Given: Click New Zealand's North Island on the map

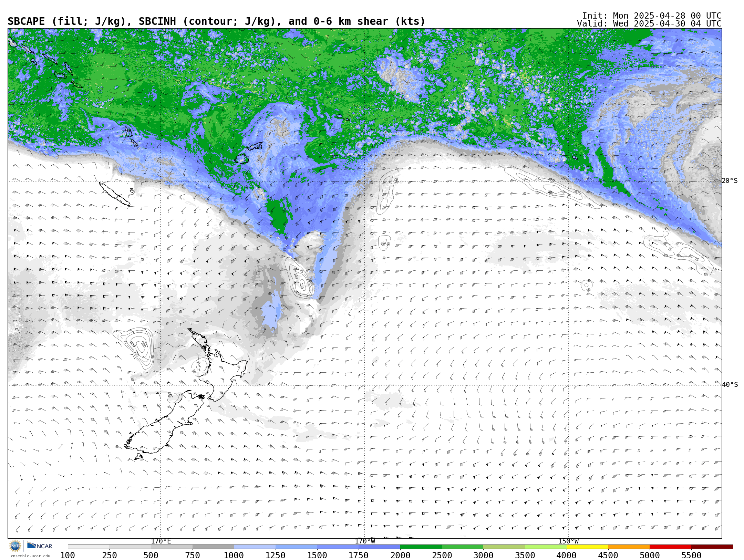Looking at the screenshot, I should click(220, 374).
